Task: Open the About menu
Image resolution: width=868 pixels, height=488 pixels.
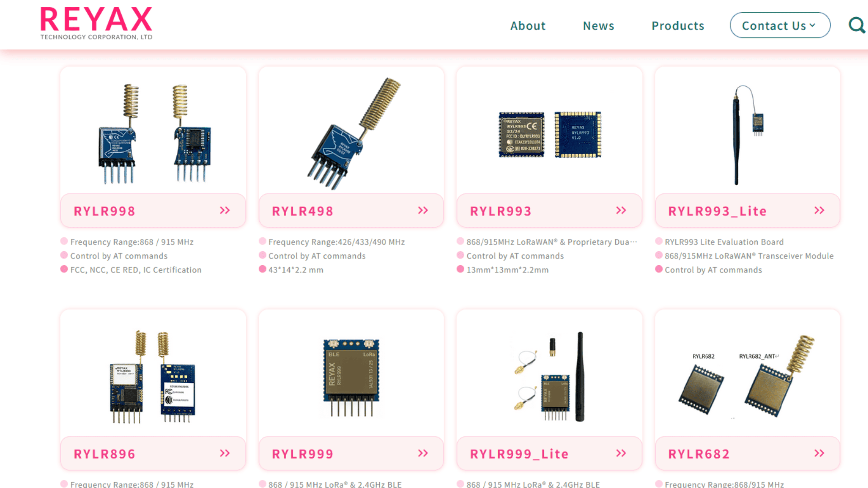Action: click(x=528, y=26)
